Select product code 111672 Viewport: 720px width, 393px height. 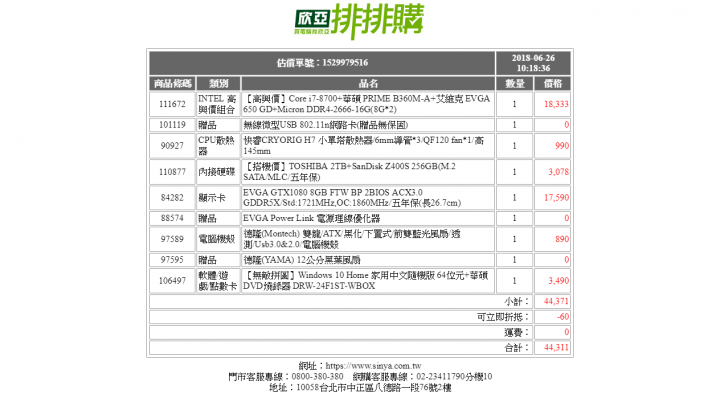click(172, 104)
